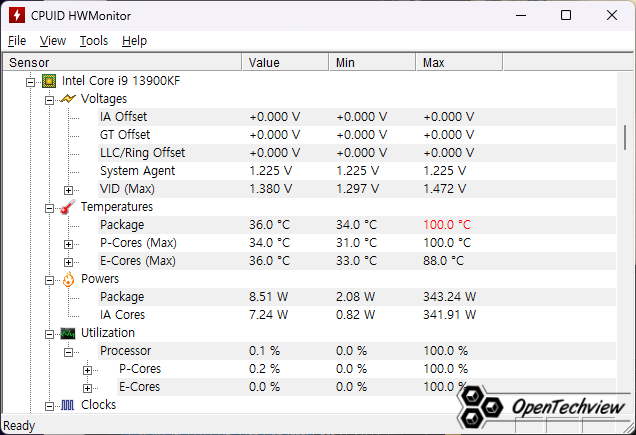Open the View menu

click(x=53, y=41)
